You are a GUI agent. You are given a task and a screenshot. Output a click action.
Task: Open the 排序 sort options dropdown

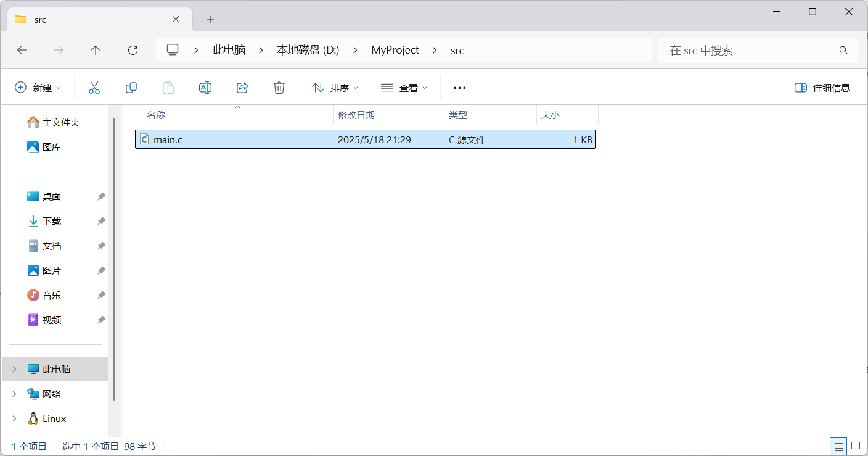click(335, 87)
